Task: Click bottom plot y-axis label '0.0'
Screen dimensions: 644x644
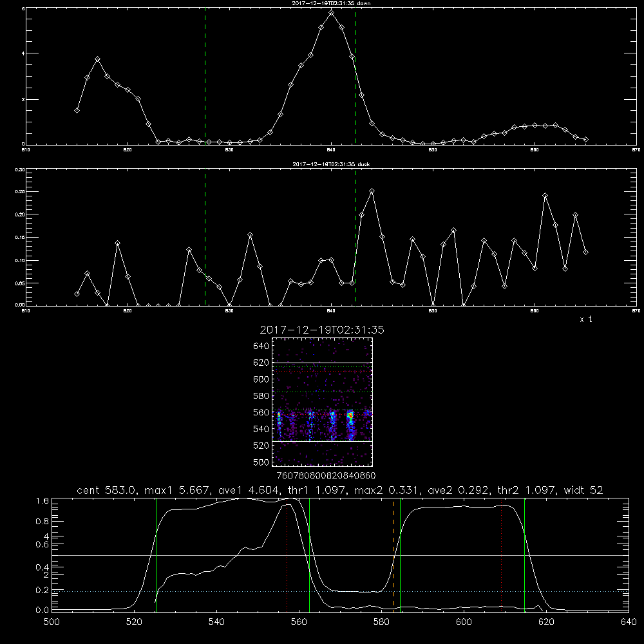Action: pos(43,610)
